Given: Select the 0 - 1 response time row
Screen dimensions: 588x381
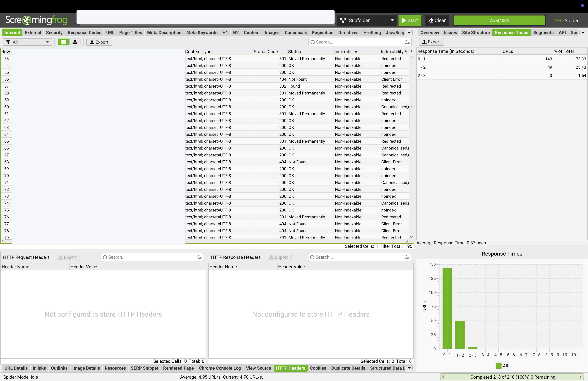Looking at the screenshot, I should click(502, 59).
